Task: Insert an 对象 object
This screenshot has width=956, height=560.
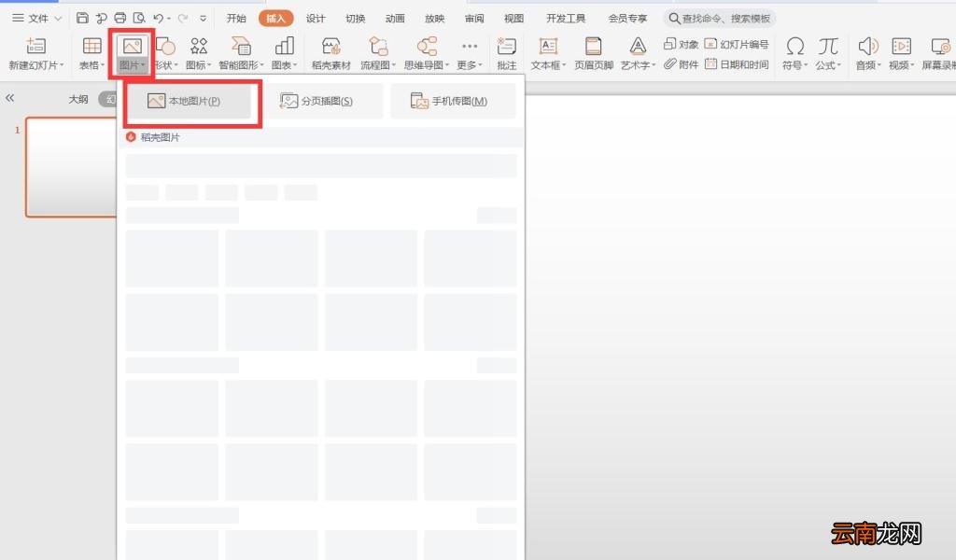Action: [x=681, y=44]
